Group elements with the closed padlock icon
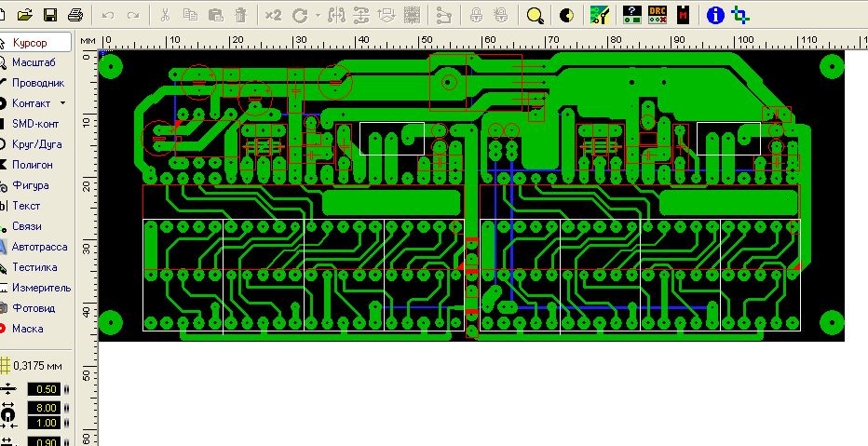Viewport: 868px width, 446px height. pyautogui.click(x=476, y=16)
